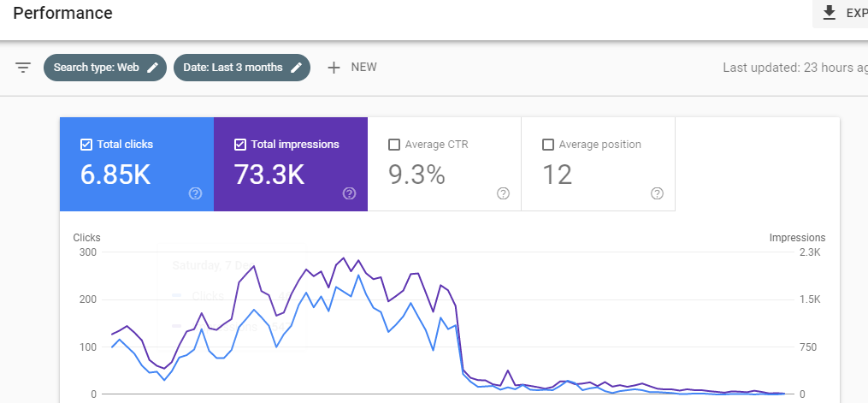
Task: Open help icon on Average CTR card
Action: click(503, 193)
